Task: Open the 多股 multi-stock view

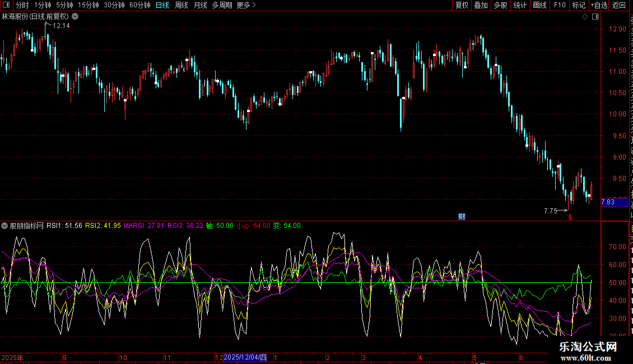Action: 500,5
